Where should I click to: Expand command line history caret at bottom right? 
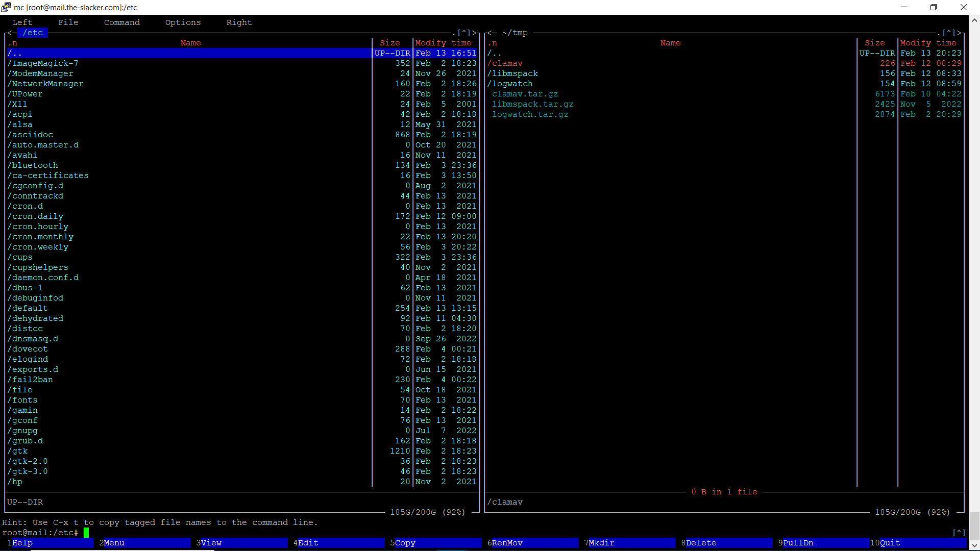pos(959,533)
